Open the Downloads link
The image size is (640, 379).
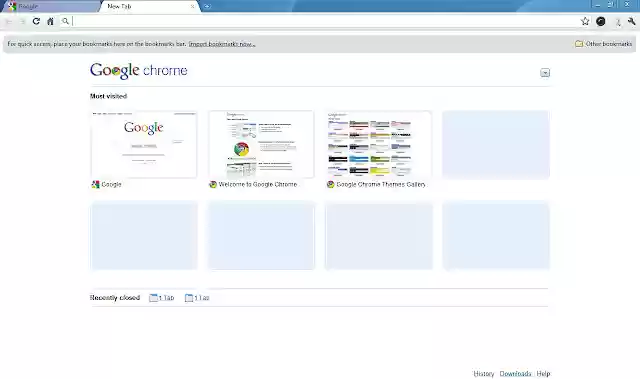coord(516,374)
